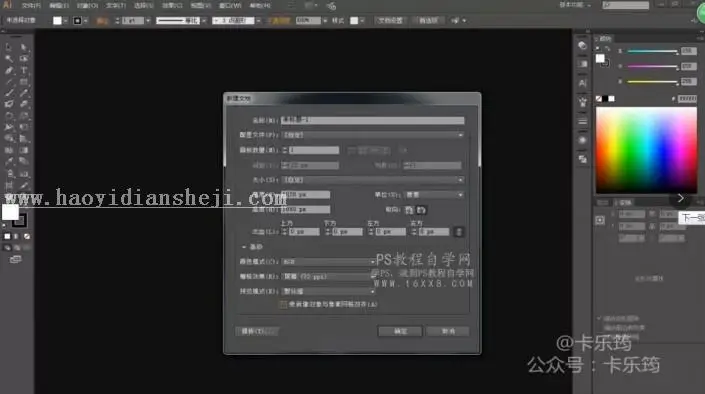The width and height of the screenshot is (705, 394).
Task: Select the Scale tool
Action: click(x=24, y=116)
